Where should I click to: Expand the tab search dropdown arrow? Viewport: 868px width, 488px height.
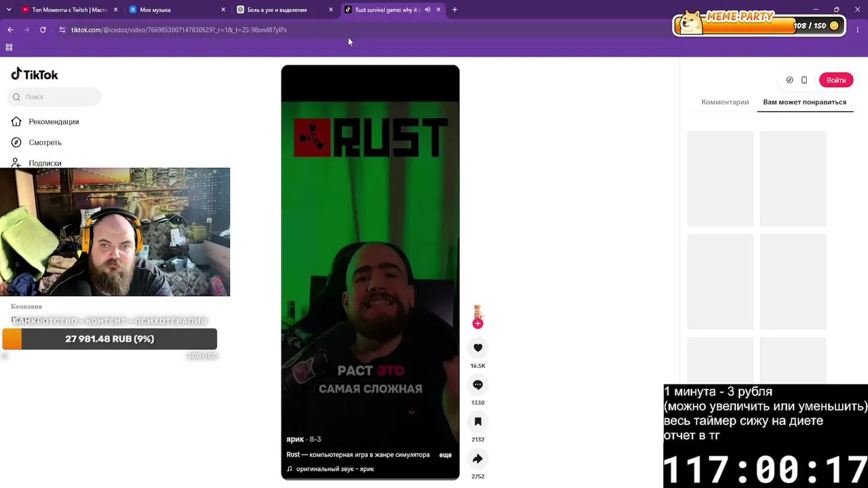coord(10,9)
